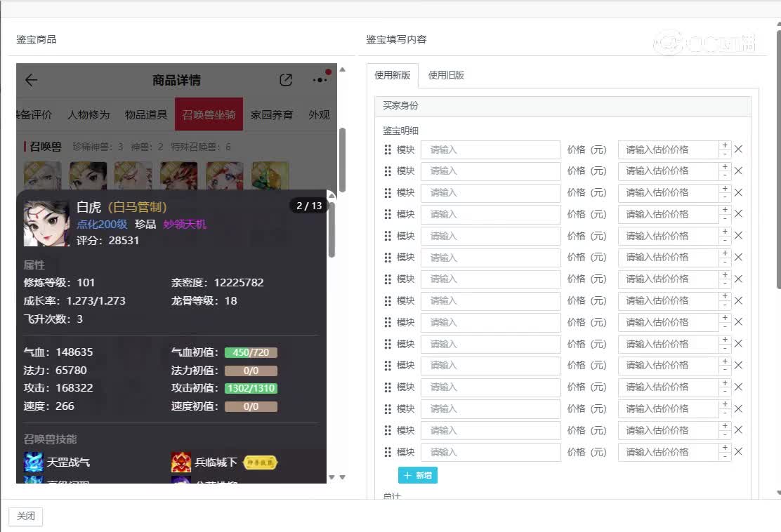Viewport: 781px width, 532px height.
Task: Click the 白虎 popup scrollbar thumb
Action: (332, 229)
